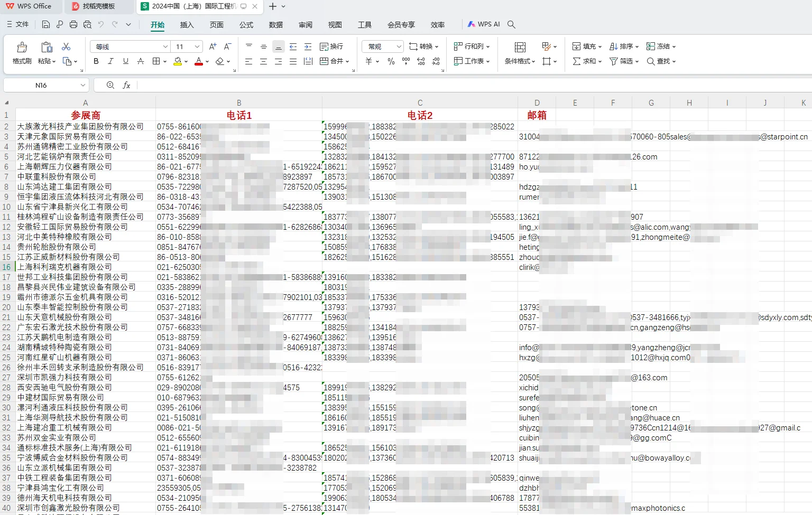Click Wrap Text (换行) button
This screenshot has width=812, height=515.
click(x=331, y=46)
